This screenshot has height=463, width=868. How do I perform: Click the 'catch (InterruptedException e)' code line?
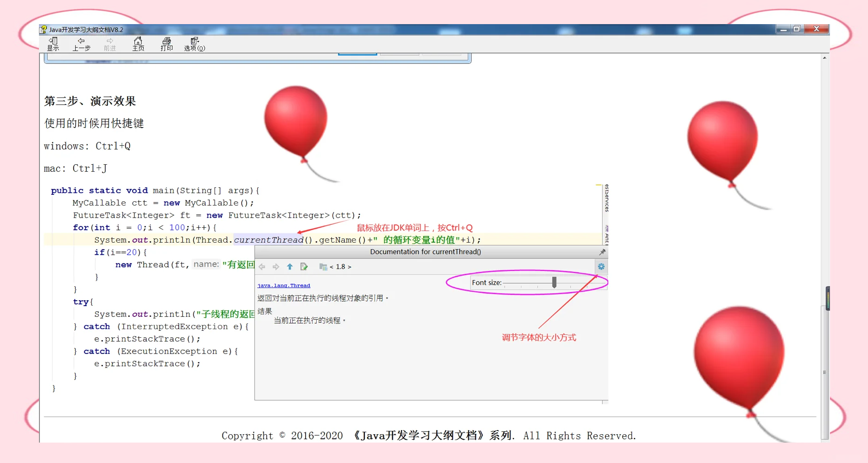161,327
